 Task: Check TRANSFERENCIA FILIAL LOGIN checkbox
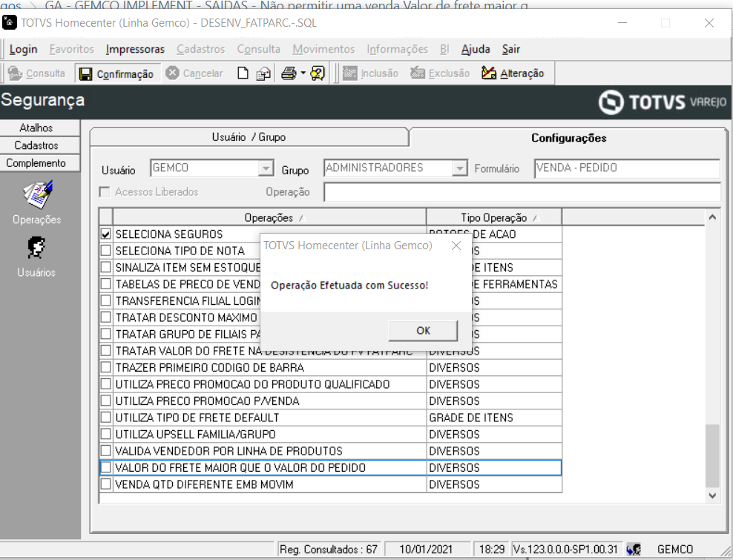(x=106, y=300)
